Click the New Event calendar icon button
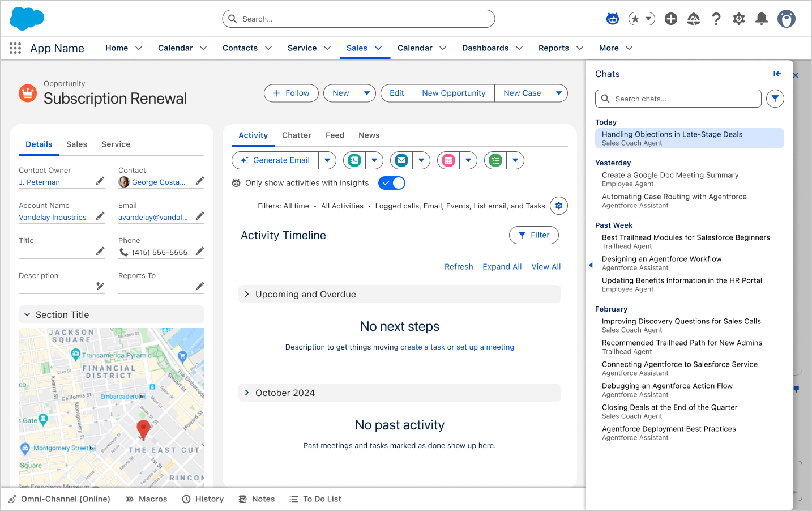The height and width of the screenshot is (511, 812). (448, 160)
